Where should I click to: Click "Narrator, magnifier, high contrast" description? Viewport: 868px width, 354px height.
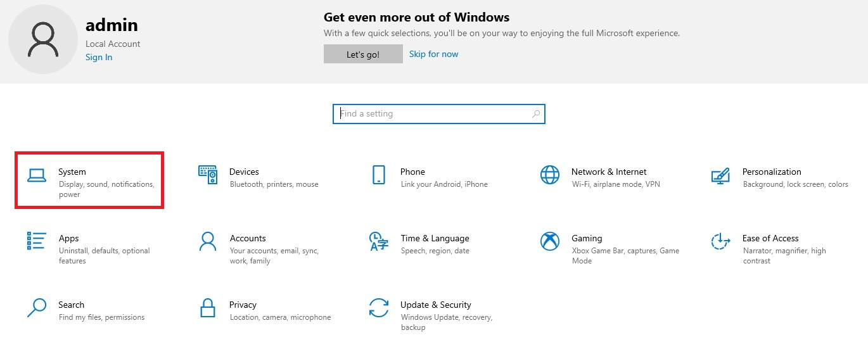(784, 256)
